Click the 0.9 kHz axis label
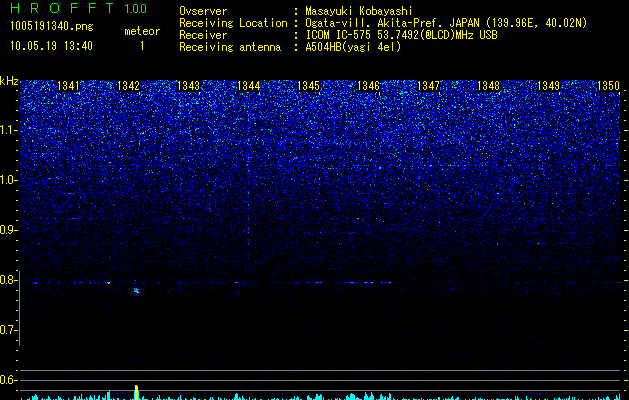The height and width of the screenshot is (400, 629). (8, 230)
